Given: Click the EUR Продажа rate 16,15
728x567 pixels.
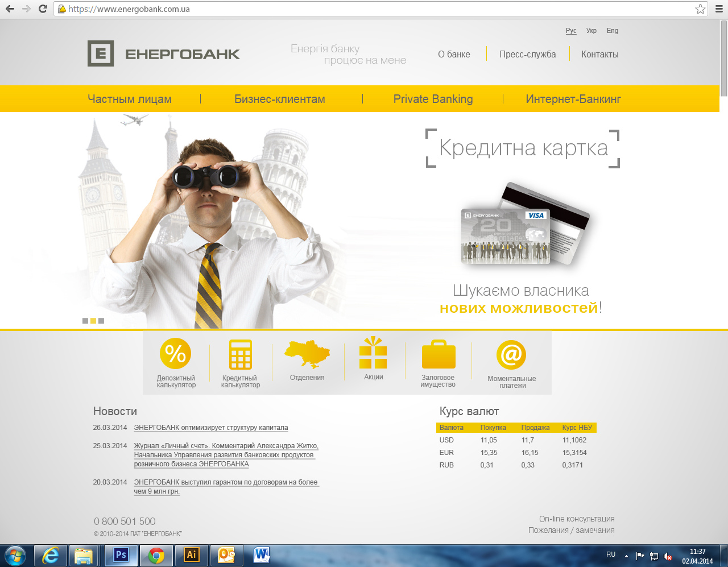Looking at the screenshot, I should (530, 453).
